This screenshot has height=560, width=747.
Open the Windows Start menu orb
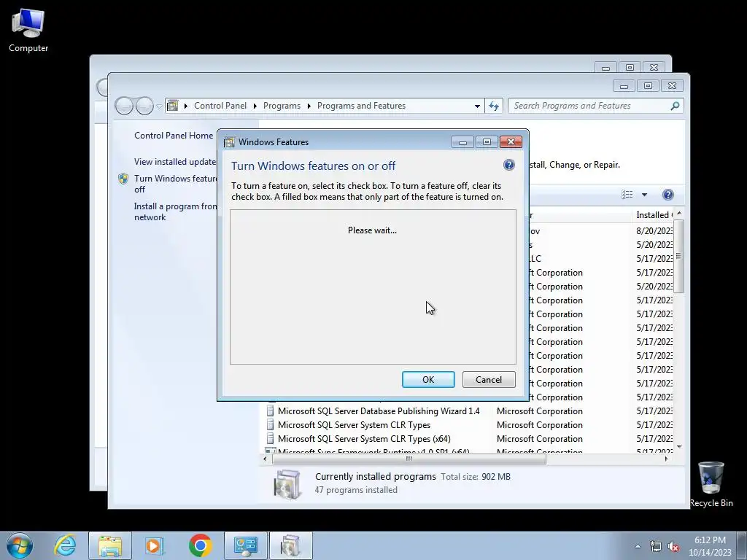point(20,545)
